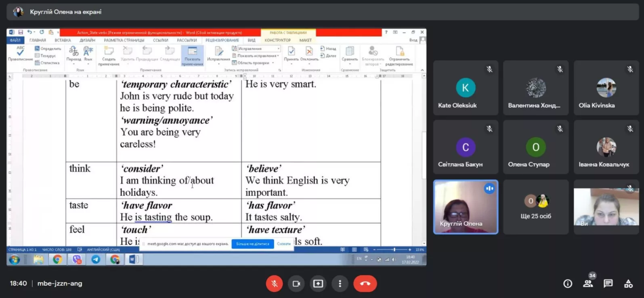
Task: Open the chat with everyone
Action: pyautogui.click(x=608, y=284)
